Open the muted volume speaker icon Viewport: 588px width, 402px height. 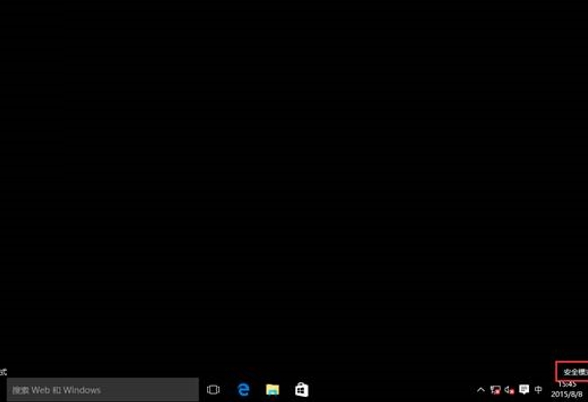[509, 390]
